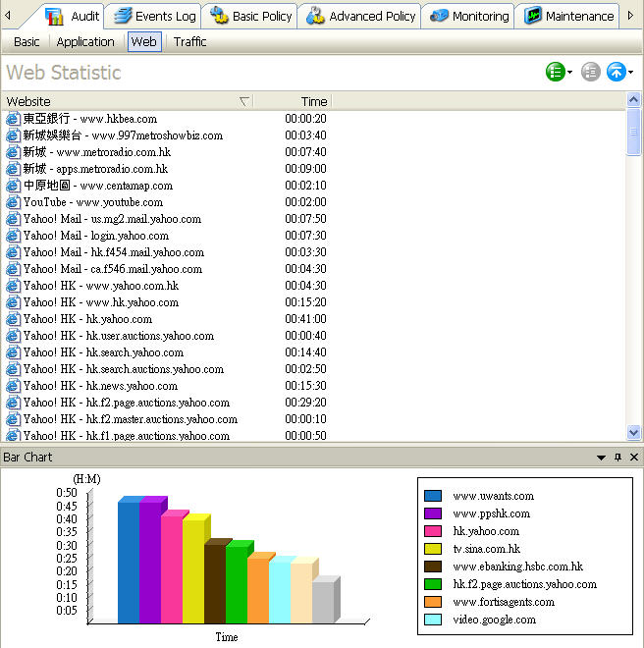644x648 pixels.
Task: Click the page icon for www.997metroshowbiz.com
Action: (13, 135)
